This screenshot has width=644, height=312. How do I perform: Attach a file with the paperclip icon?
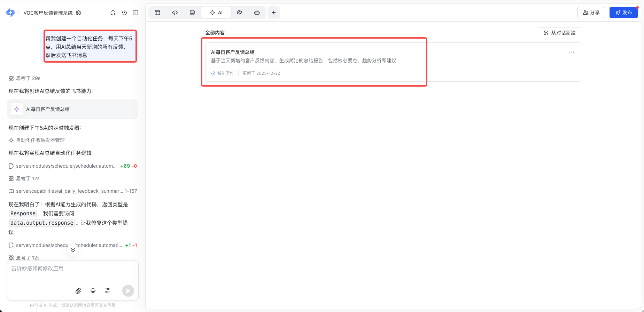(x=78, y=291)
